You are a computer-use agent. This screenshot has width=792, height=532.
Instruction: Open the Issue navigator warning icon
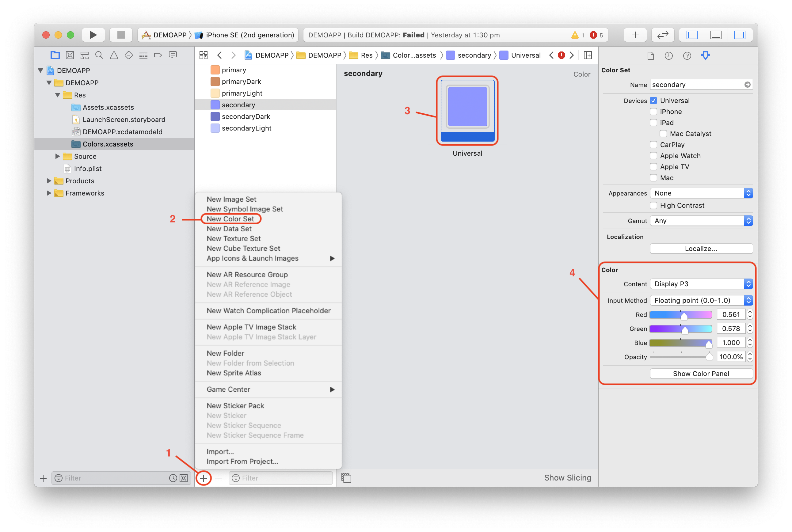click(114, 55)
